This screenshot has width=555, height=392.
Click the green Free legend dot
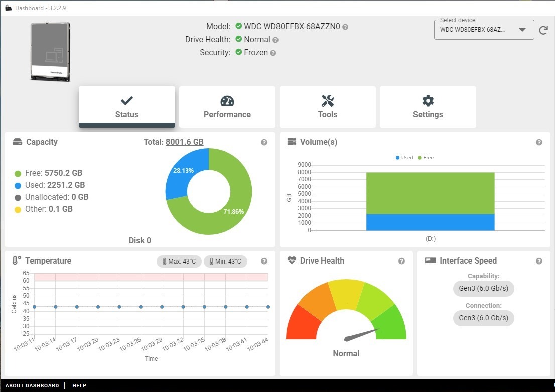tap(18, 174)
